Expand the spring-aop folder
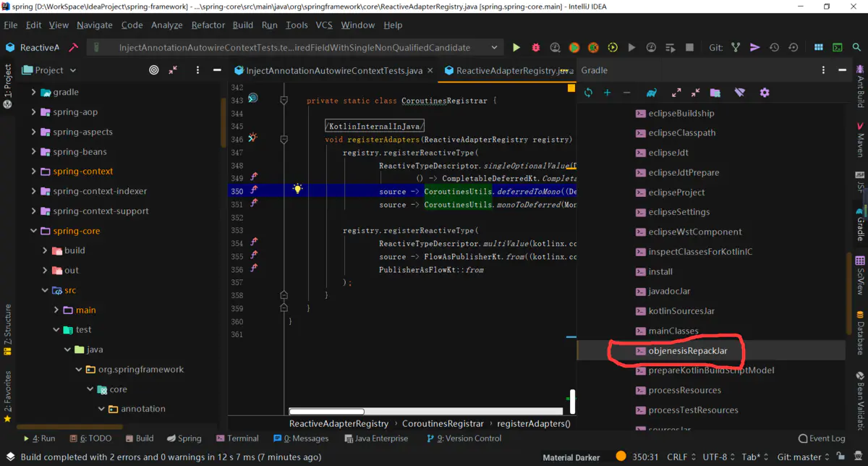 33,112
